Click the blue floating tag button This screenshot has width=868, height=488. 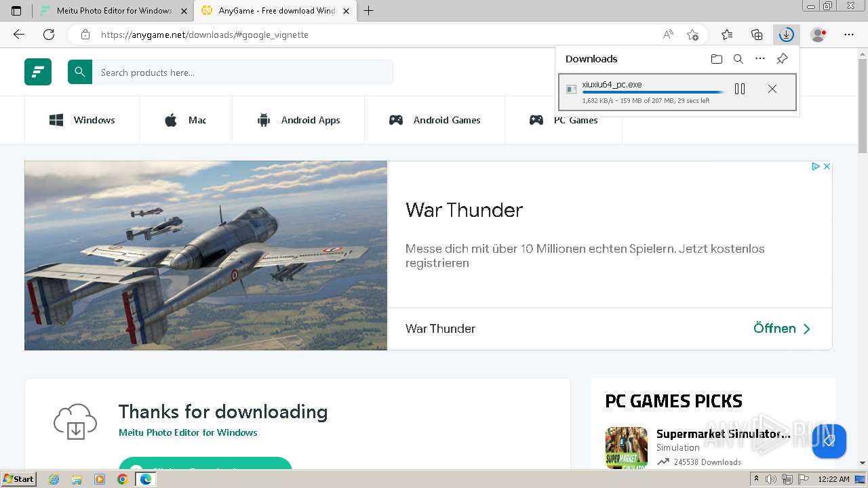coord(829,441)
